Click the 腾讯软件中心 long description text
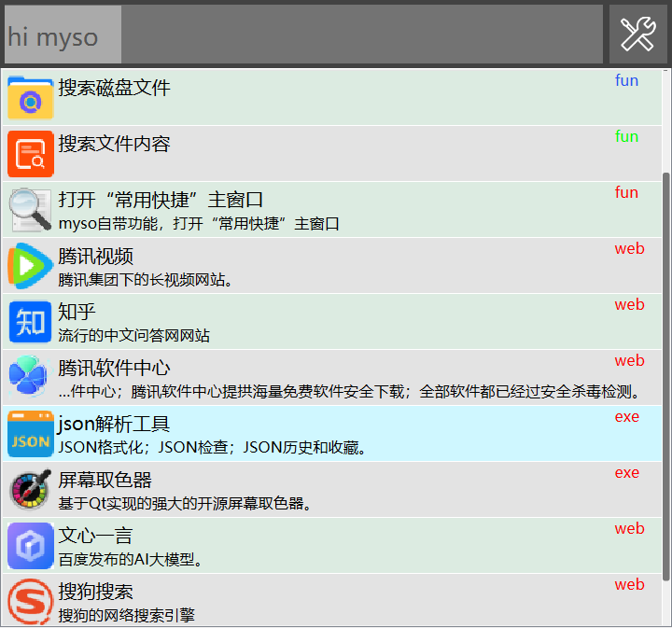 click(x=350, y=392)
